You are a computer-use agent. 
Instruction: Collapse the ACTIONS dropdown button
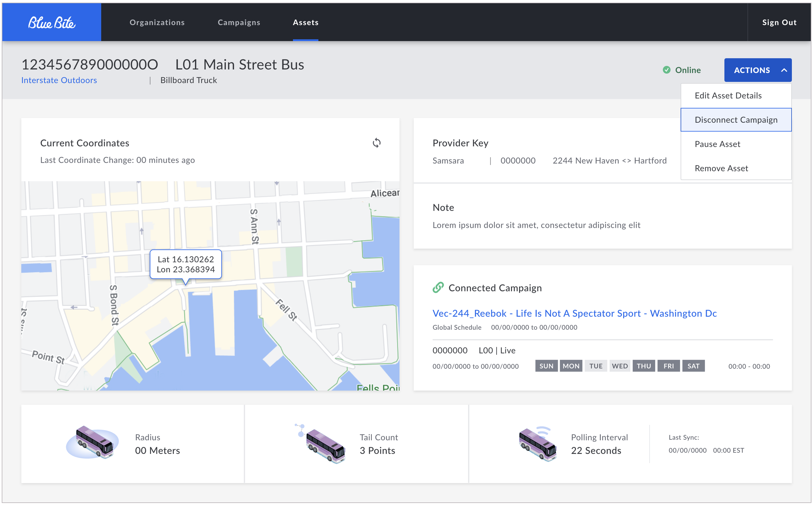(751, 70)
